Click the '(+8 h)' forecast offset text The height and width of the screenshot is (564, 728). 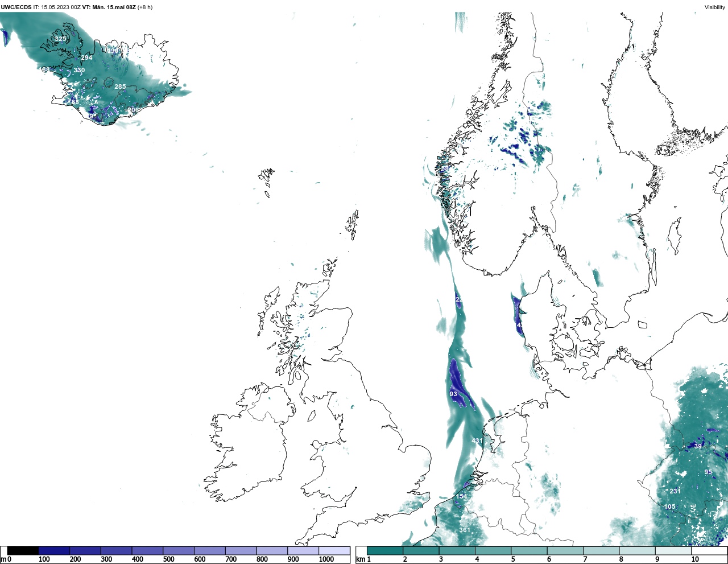point(145,7)
